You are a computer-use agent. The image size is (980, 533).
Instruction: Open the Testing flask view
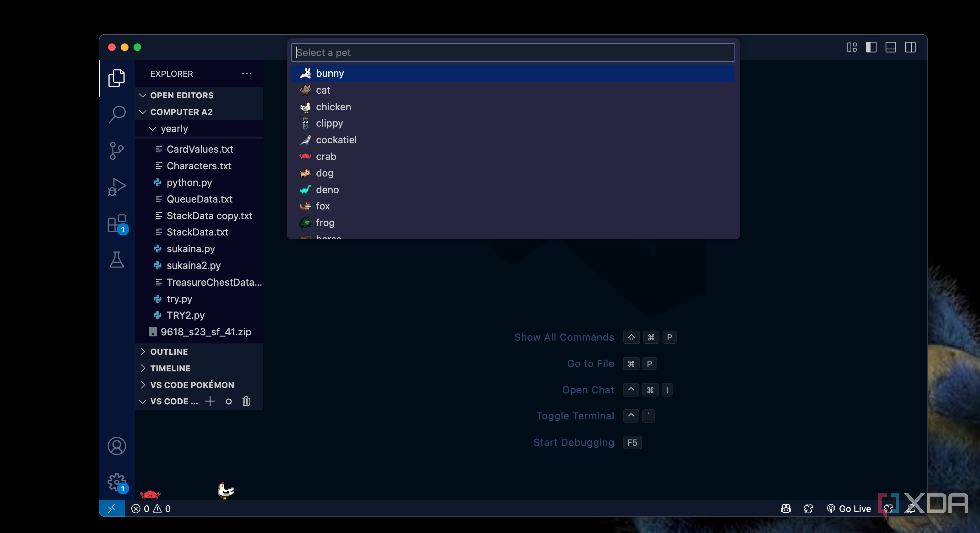pos(117,259)
